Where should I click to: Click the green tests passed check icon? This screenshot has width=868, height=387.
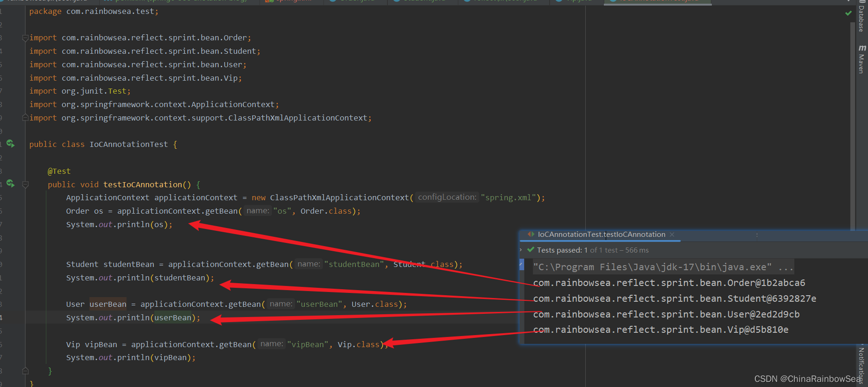point(531,250)
